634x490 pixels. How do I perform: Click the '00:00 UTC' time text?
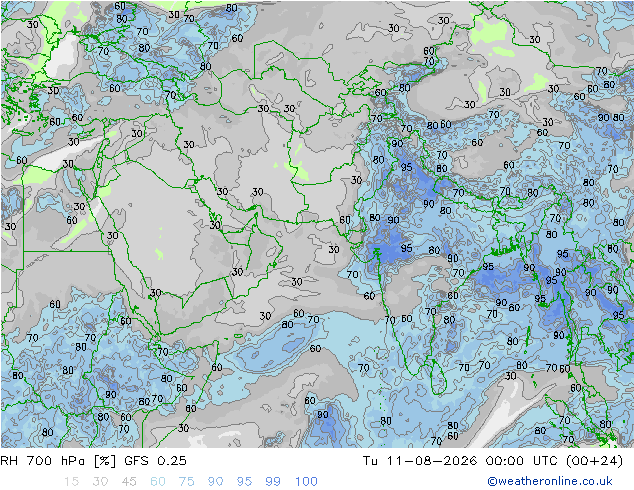[522, 460]
